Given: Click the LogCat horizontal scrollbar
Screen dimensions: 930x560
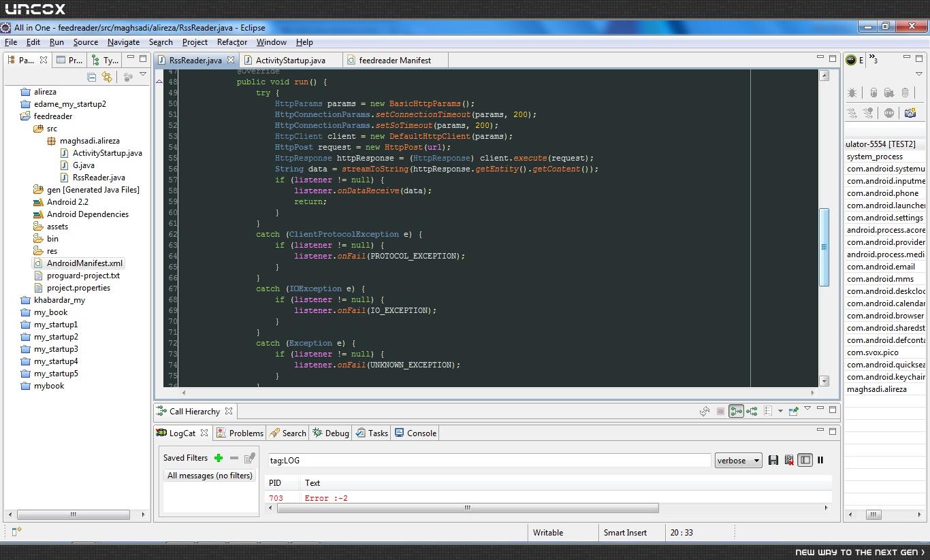Looking at the screenshot, I should click(467, 508).
